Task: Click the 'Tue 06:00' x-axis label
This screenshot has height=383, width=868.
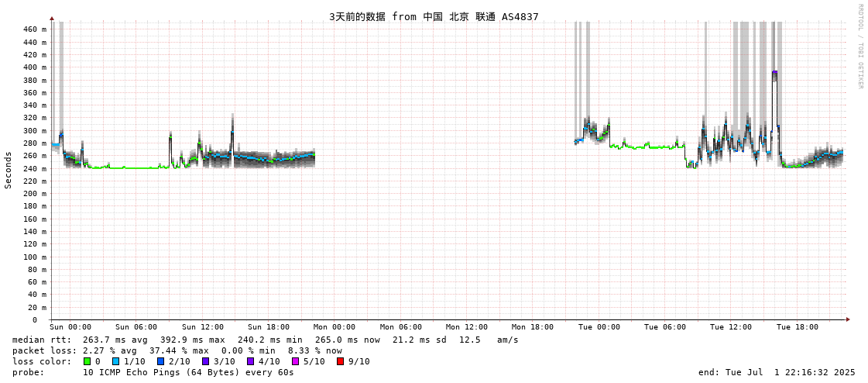Action: (x=665, y=327)
